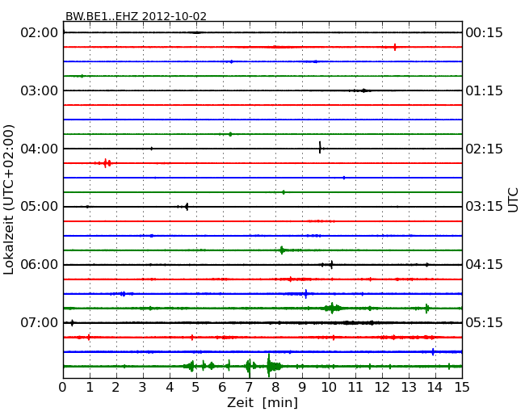Select the 04:15 UTC label
The width and height of the screenshot is (525, 420).
click(x=484, y=265)
